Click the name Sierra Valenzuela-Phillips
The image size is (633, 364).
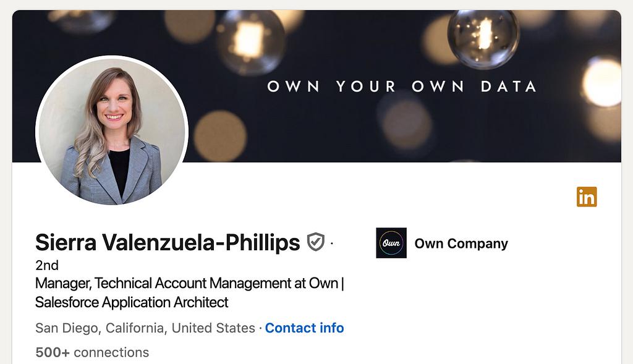coord(168,243)
